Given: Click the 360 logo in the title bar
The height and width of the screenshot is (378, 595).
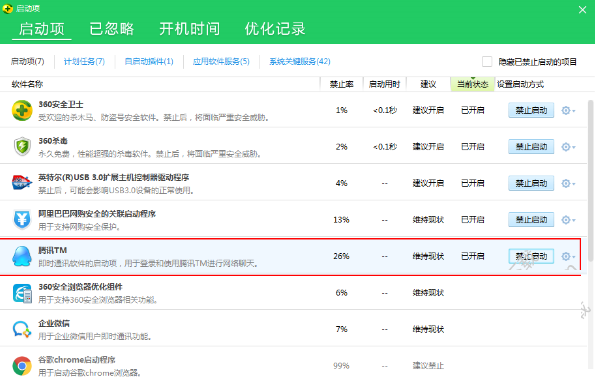Looking at the screenshot, I should tap(8, 9).
